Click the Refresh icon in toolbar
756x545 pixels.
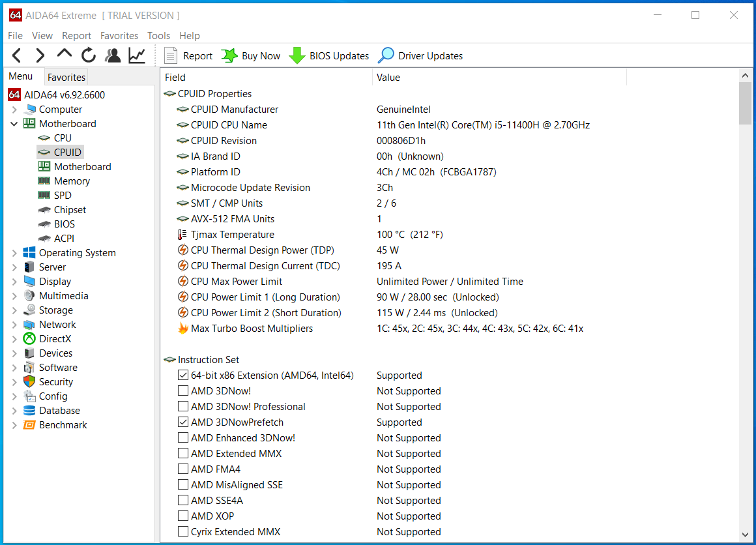pyautogui.click(x=89, y=56)
